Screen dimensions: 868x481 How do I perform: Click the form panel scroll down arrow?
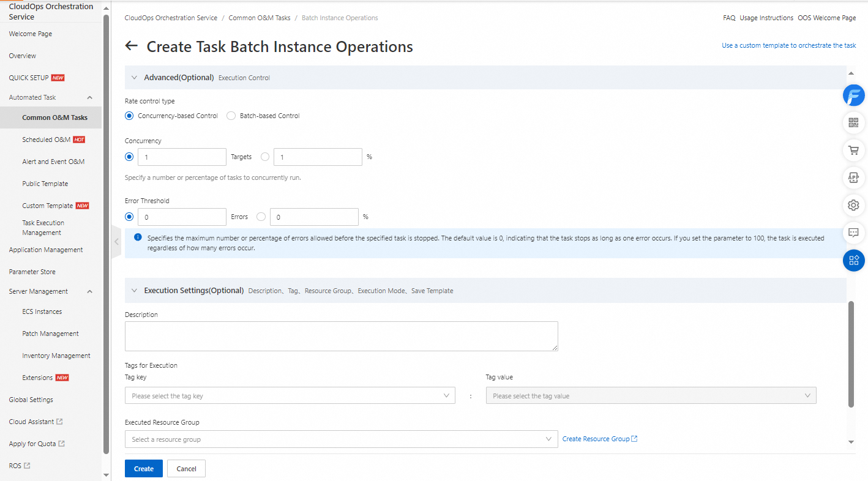point(851,442)
